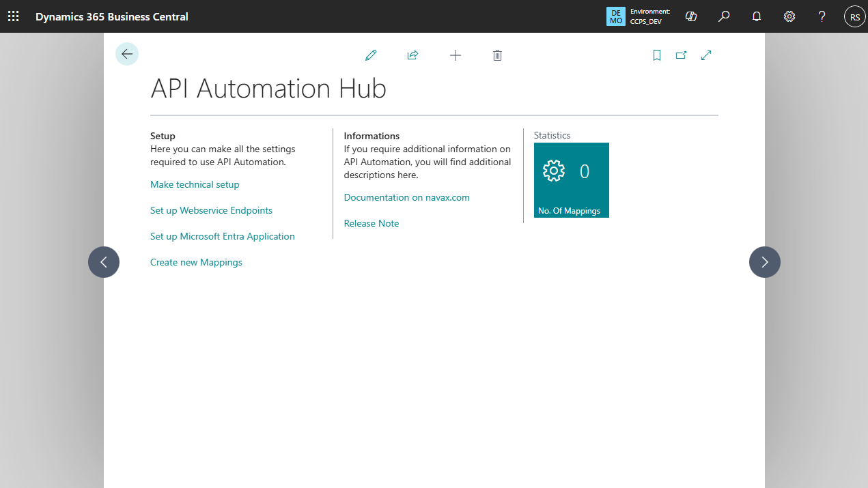Image resolution: width=868 pixels, height=488 pixels.
Task: Open the Copilot icon in header
Action: (x=691, y=16)
